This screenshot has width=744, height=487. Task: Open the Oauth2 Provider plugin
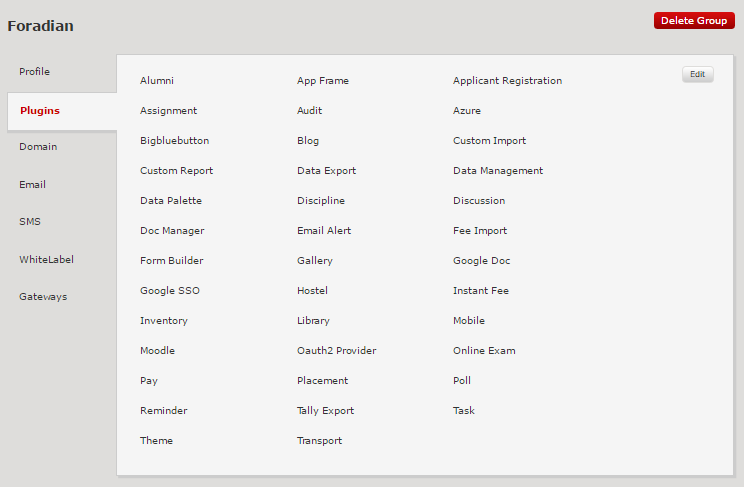pos(336,351)
